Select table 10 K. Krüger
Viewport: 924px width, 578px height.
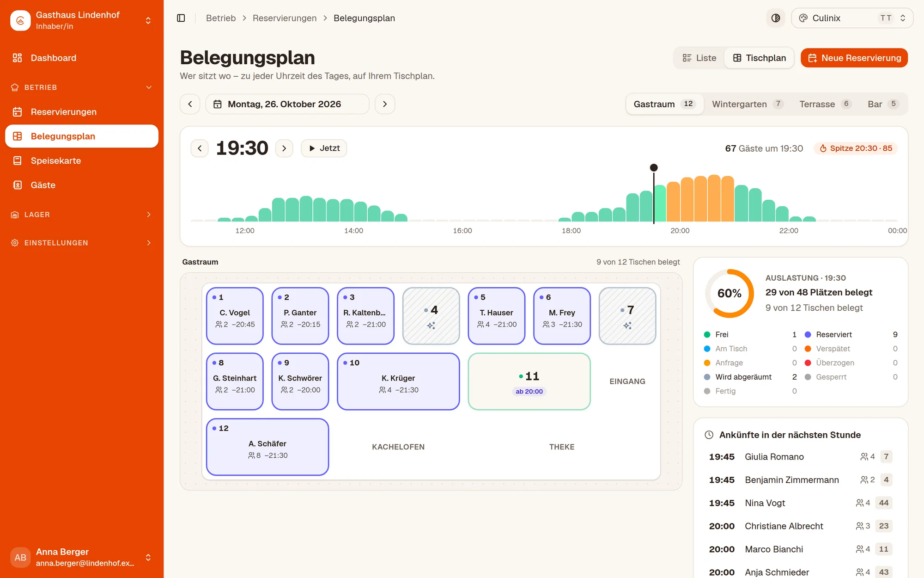pyautogui.click(x=398, y=381)
